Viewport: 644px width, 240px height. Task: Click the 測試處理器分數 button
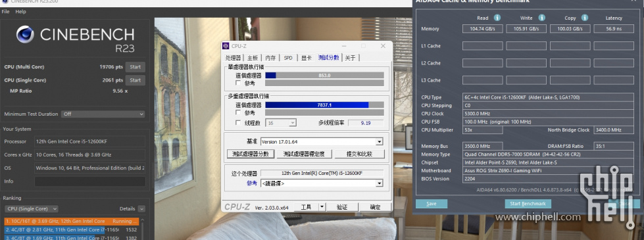tap(251, 155)
